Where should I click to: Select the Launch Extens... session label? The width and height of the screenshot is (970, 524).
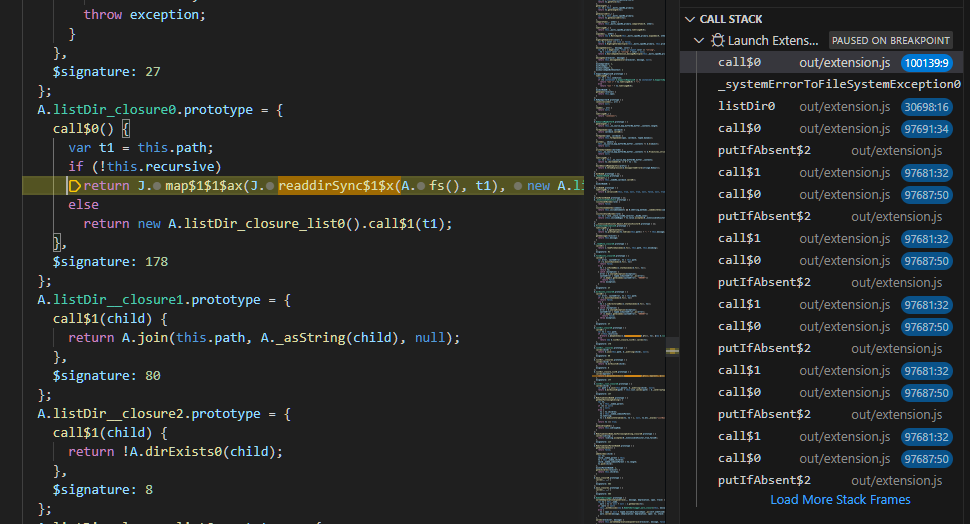(773, 40)
